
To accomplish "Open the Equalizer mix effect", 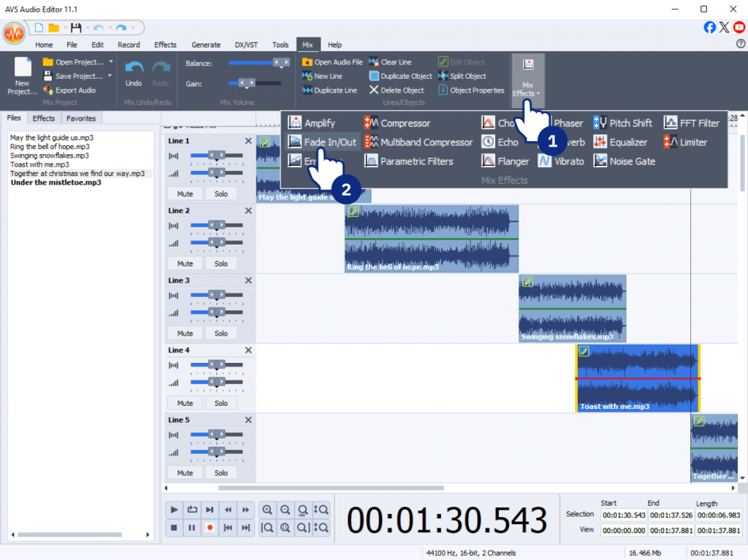I will point(620,142).
